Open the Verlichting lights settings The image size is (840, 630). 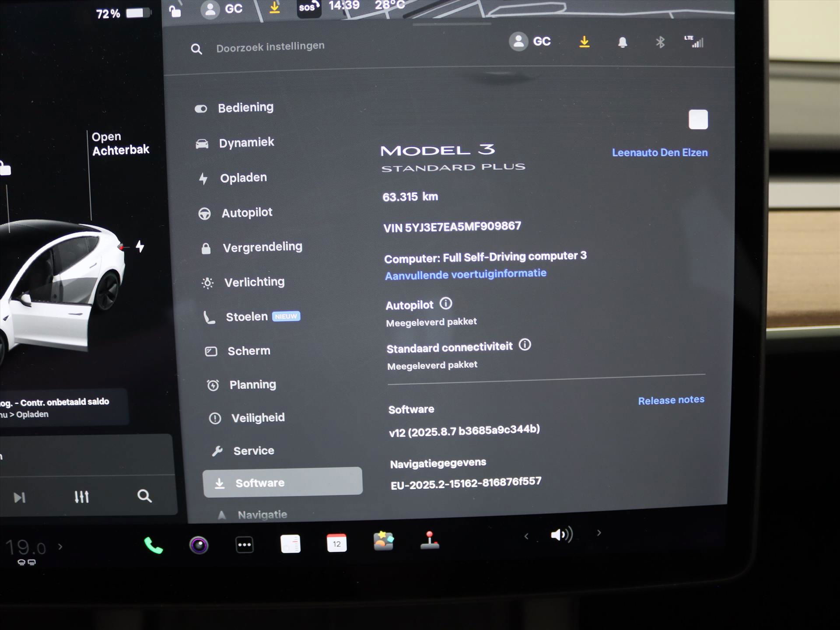243,282
